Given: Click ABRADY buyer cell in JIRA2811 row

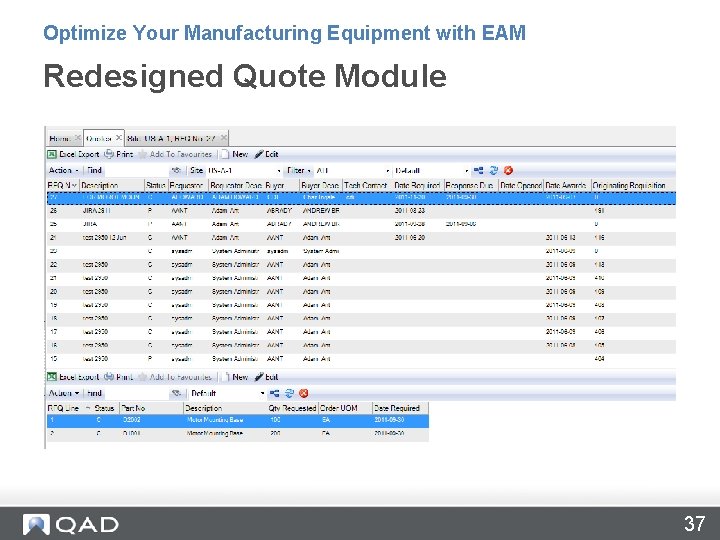Looking at the screenshot, I should point(279,211).
